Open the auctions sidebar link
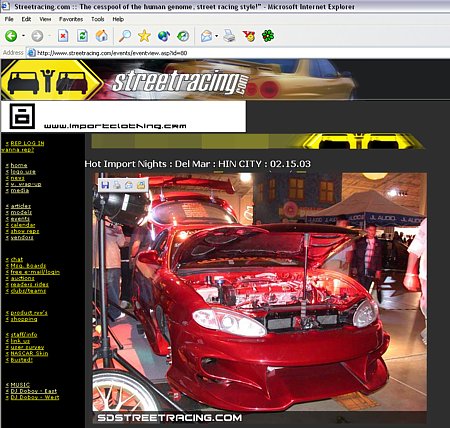 (x=22, y=278)
